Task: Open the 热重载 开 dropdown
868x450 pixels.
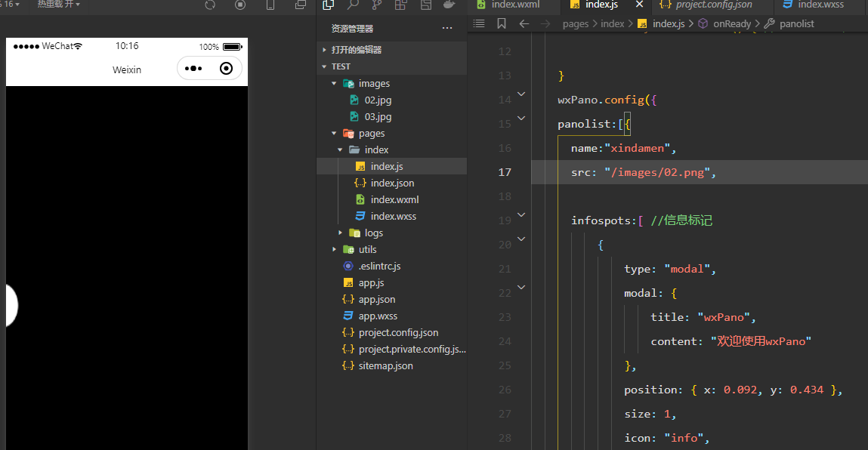Action: click(x=59, y=5)
